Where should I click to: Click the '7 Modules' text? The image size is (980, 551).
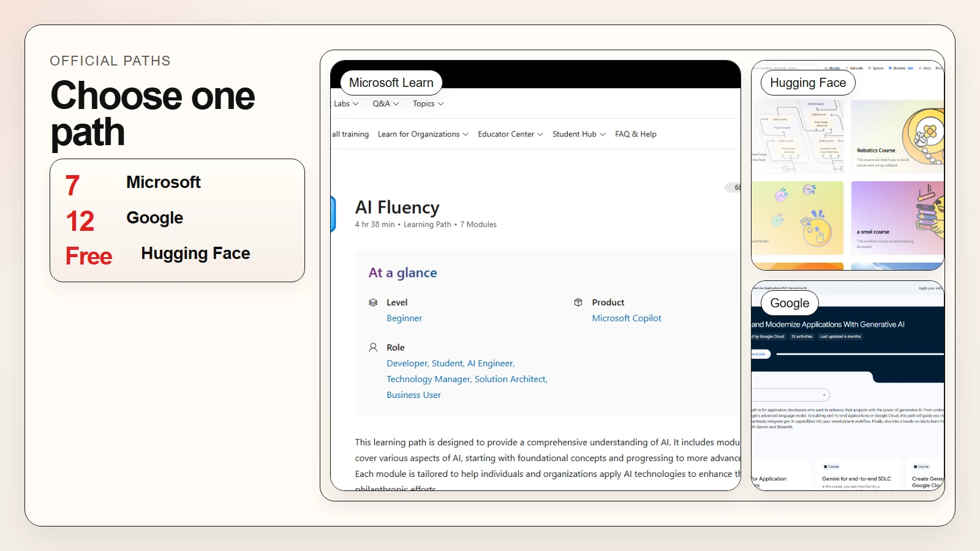pos(478,225)
